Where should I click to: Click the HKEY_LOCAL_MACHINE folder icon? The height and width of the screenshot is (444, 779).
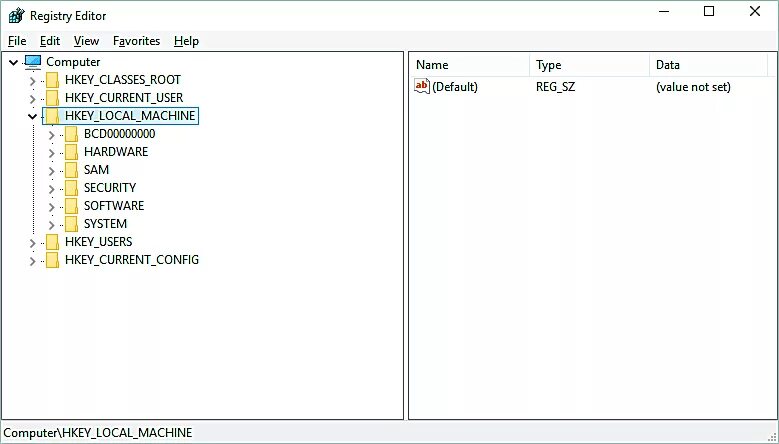pyautogui.click(x=53, y=116)
